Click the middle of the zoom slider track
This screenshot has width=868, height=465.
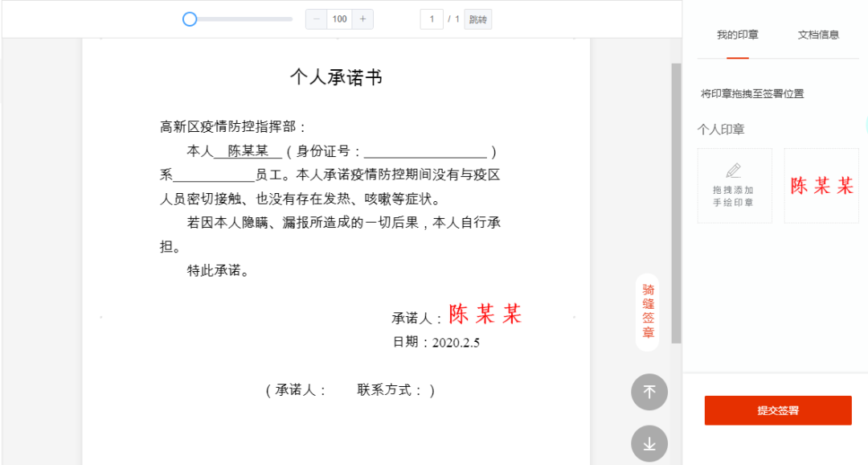pyautogui.click(x=241, y=19)
